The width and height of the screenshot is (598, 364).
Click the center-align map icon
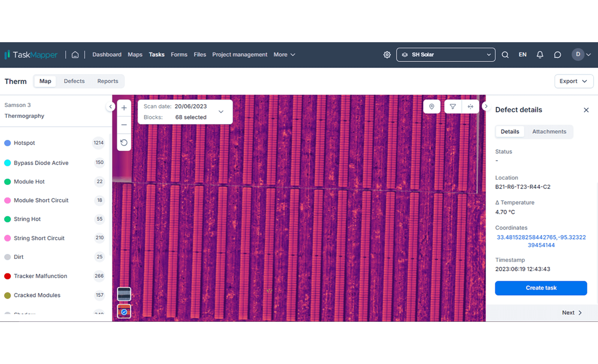point(470,106)
